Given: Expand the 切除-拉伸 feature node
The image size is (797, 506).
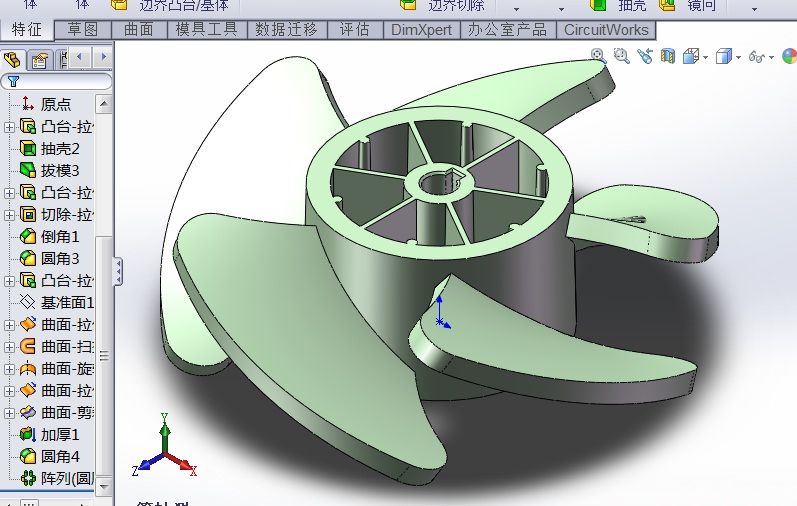Looking at the screenshot, I should (x=9, y=215).
